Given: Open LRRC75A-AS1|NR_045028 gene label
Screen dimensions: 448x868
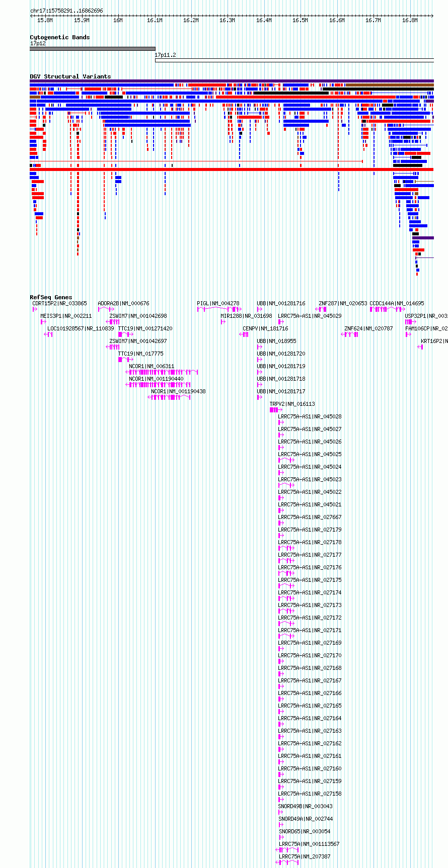Looking at the screenshot, I should (310, 416).
